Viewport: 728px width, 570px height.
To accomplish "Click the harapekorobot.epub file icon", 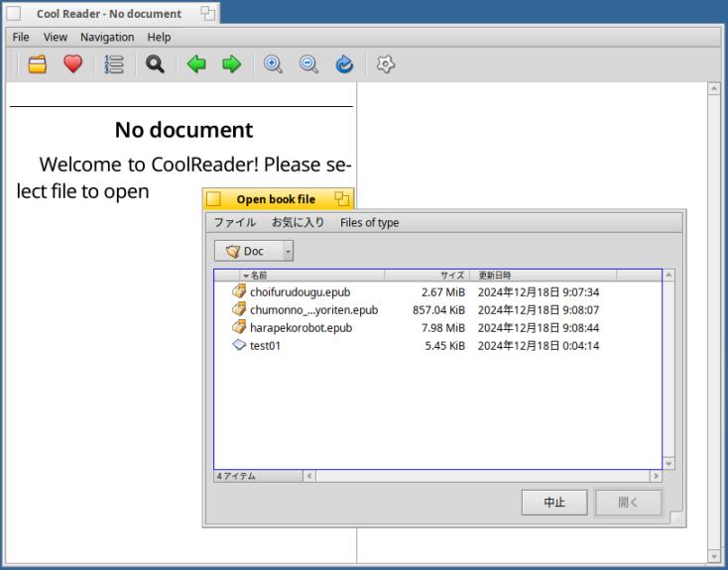I will pos(239,327).
